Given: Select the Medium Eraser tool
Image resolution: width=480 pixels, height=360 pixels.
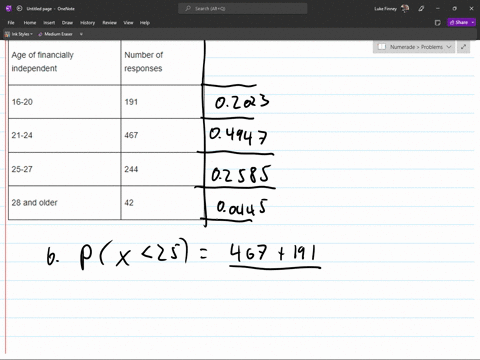Looking at the screenshot, I should point(55,34).
